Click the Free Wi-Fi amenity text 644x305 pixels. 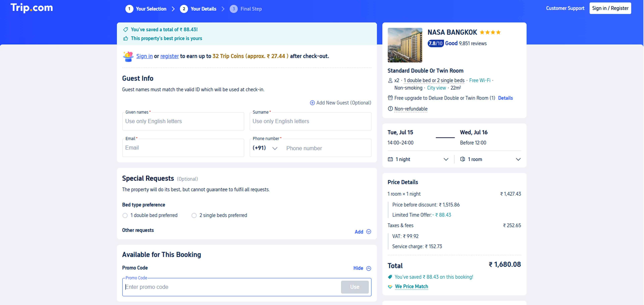point(479,80)
